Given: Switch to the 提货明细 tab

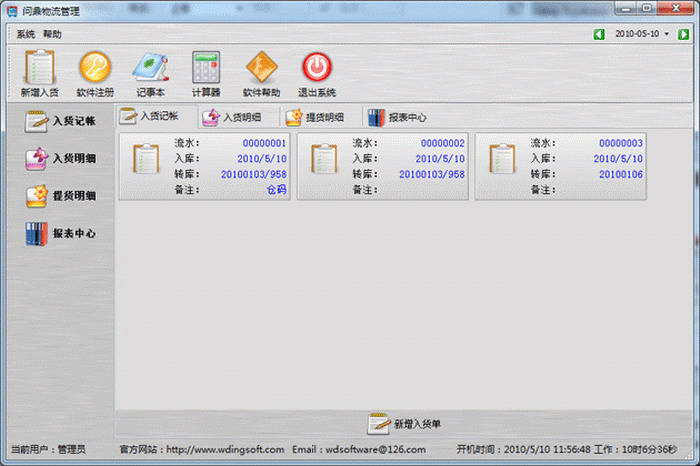Looking at the screenshot, I should (x=320, y=117).
